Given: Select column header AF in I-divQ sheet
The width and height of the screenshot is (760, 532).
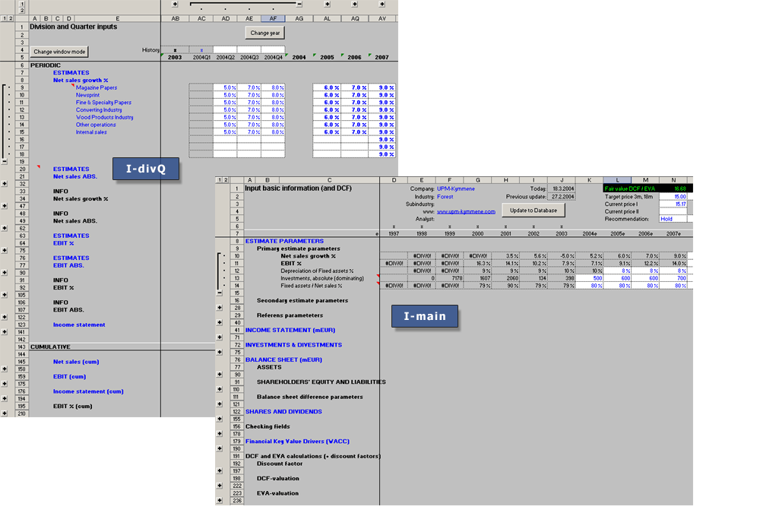Looking at the screenshot, I should click(x=273, y=18).
